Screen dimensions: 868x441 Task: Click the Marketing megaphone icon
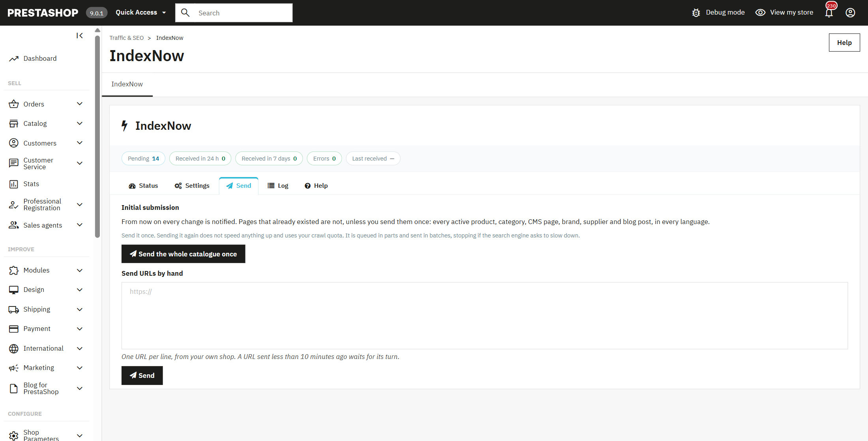14,368
